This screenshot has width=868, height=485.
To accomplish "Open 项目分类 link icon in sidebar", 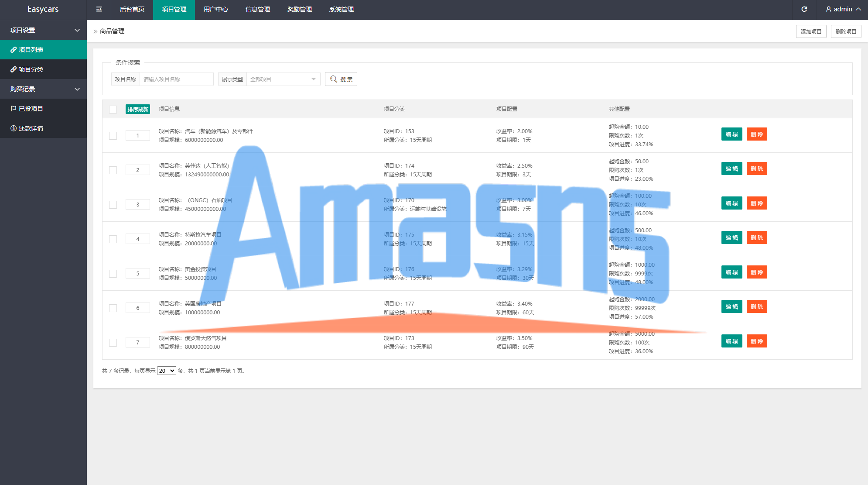I will coord(14,69).
